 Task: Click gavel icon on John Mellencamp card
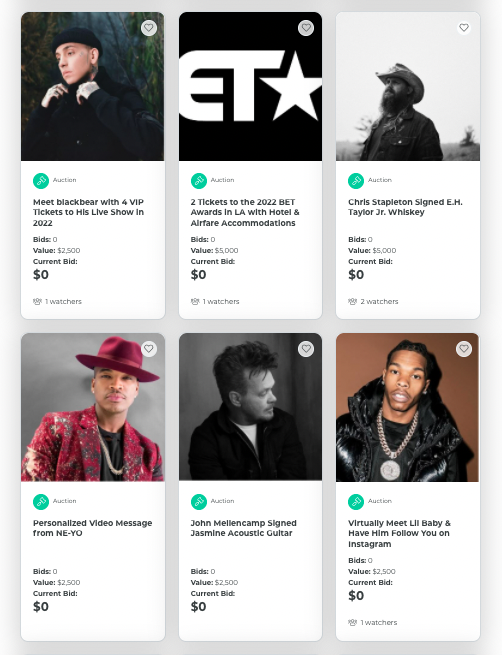point(199,502)
